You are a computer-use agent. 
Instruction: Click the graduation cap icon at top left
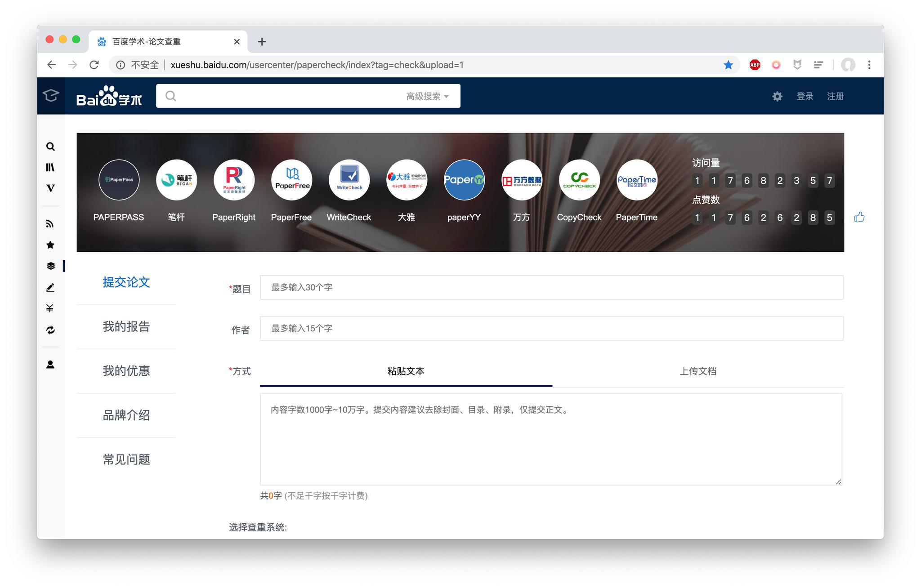tap(51, 95)
